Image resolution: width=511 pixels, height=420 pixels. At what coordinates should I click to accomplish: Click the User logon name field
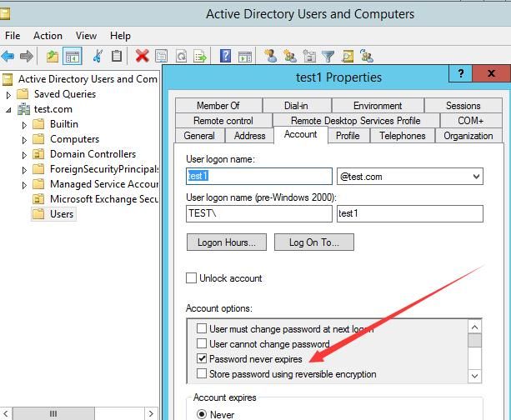[x=259, y=177]
